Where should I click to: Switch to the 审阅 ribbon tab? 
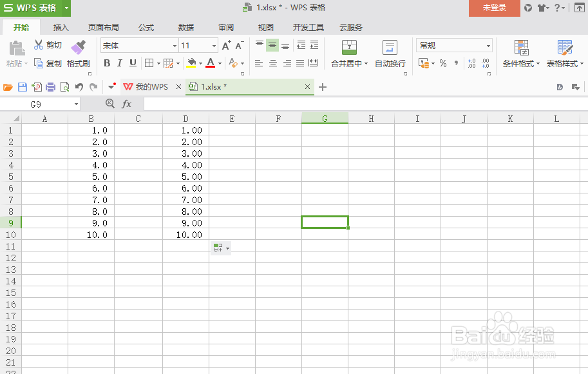[x=226, y=28]
